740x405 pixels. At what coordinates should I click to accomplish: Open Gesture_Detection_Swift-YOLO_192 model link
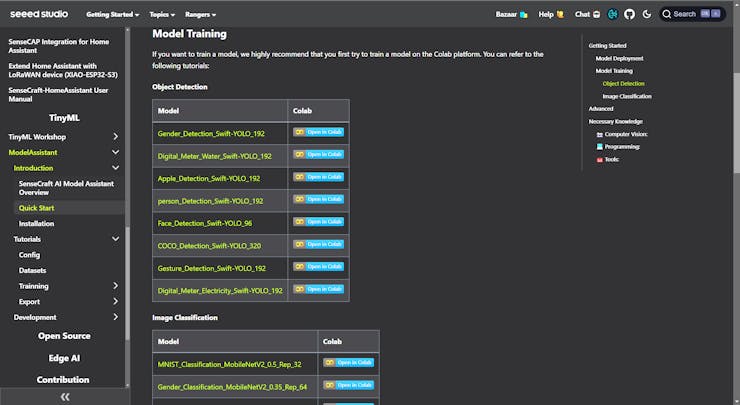click(x=211, y=268)
